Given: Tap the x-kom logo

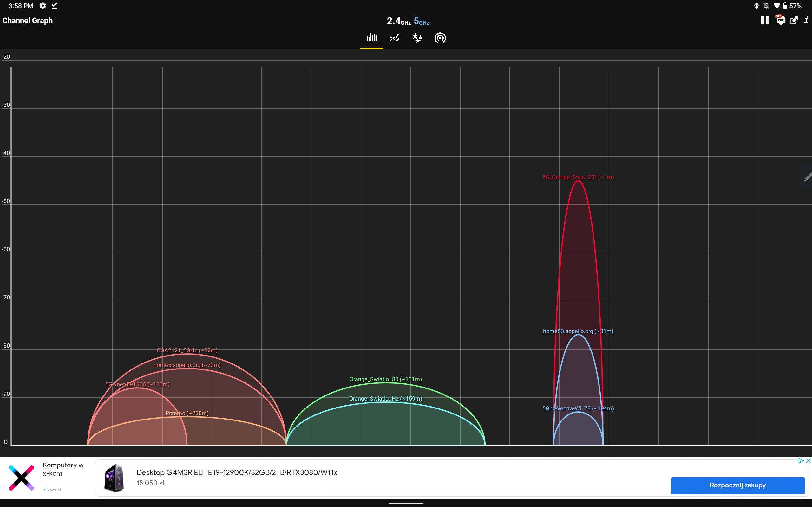Looking at the screenshot, I should tap(21, 478).
